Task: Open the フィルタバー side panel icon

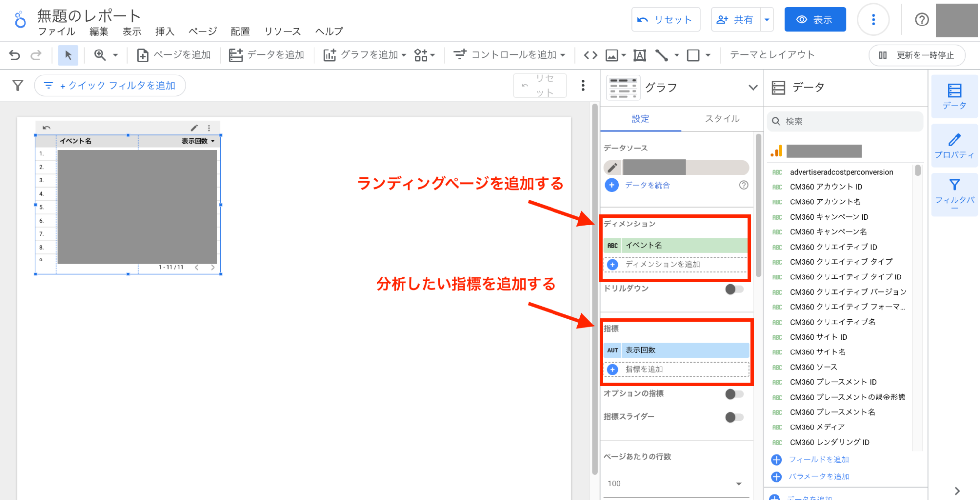Action: point(954,194)
